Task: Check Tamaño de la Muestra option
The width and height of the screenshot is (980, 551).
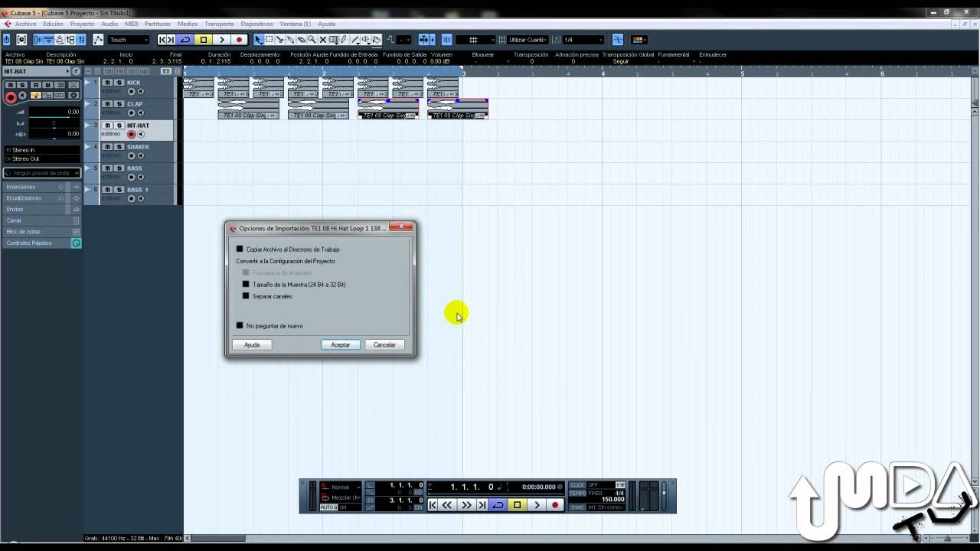Action: (x=246, y=284)
